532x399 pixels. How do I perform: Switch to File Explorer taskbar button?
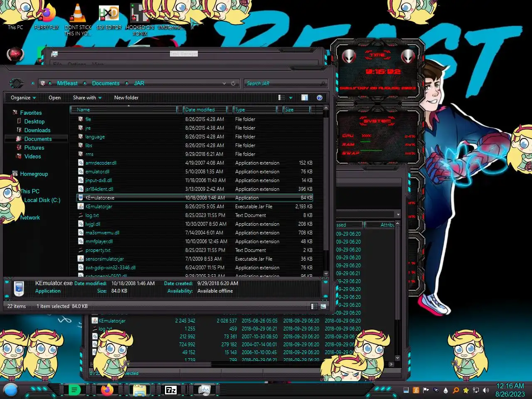click(x=139, y=390)
